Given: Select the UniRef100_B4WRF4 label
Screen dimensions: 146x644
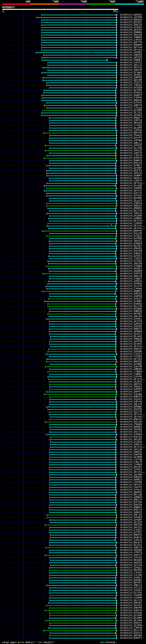Looking at the screenshot, I should [131, 291].
